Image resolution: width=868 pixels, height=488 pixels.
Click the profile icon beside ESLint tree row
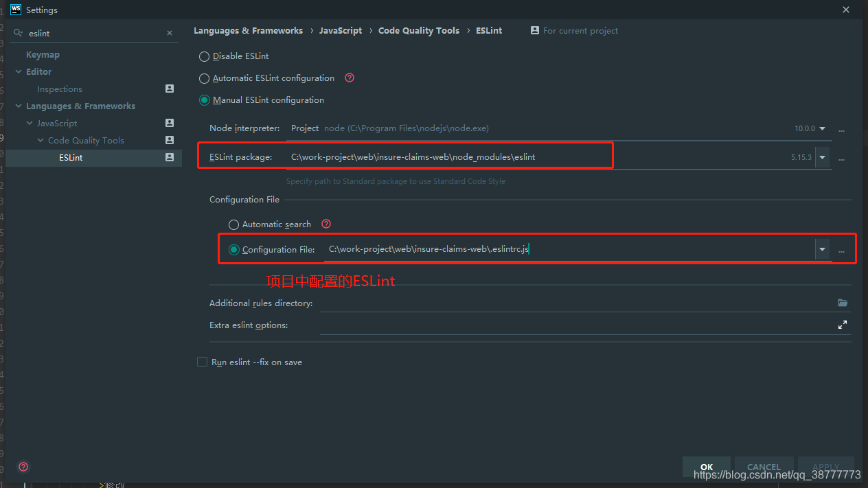coord(170,157)
